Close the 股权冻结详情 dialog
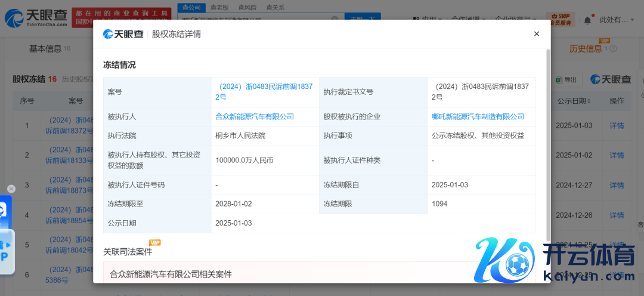The width and height of the screenshot is (644, 296). click(536, 34)
